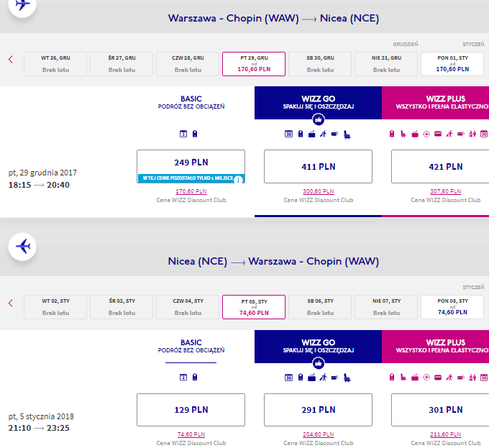Image resolution: width=489 pixels, height=448 pixels.
Task: Click the seat selection icon under outbound WIZZ GO
Action: [347, 134]
